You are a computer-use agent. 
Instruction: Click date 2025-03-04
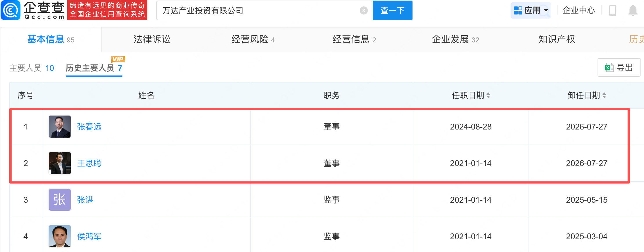[x=587, y=236]
